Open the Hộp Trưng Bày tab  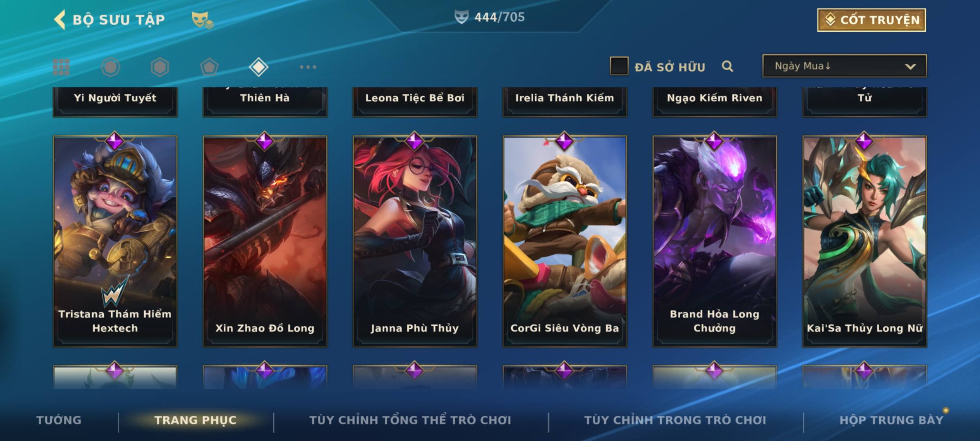pos(891,420)
